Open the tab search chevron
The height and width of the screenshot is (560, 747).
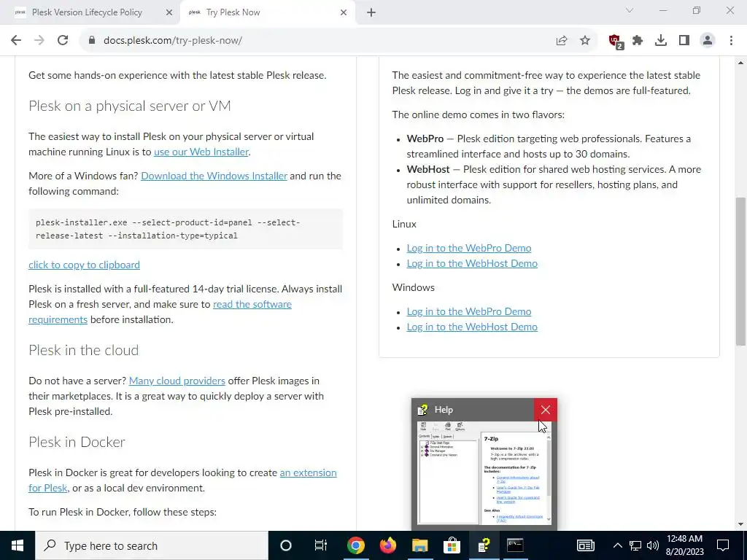630,10
